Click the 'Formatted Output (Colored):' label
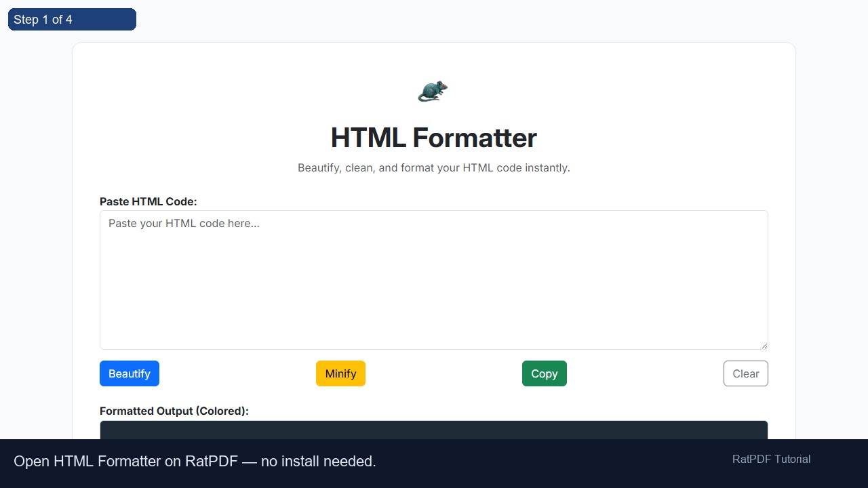The height and width of the screenshot is (488, 868). coord(174,411)
